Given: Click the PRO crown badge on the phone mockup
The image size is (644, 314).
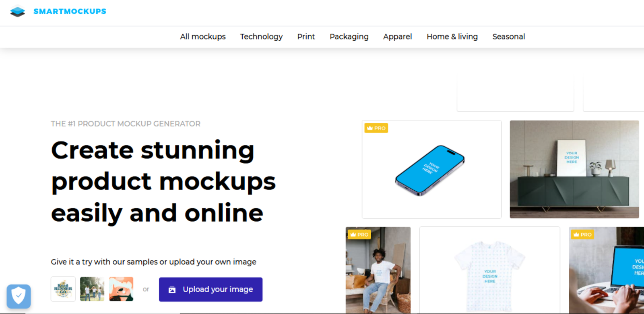Looking at the screenshot, I should pyautogui.click(x=376, y=128).
